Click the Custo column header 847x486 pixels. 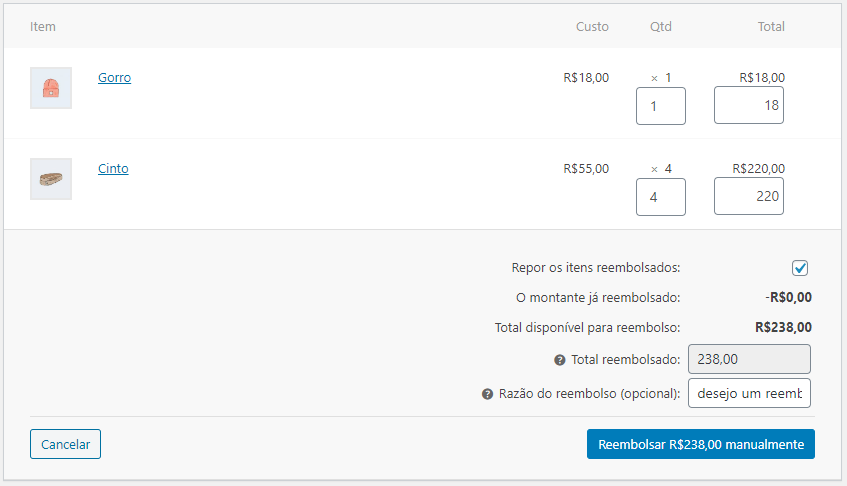coord(592,27)
